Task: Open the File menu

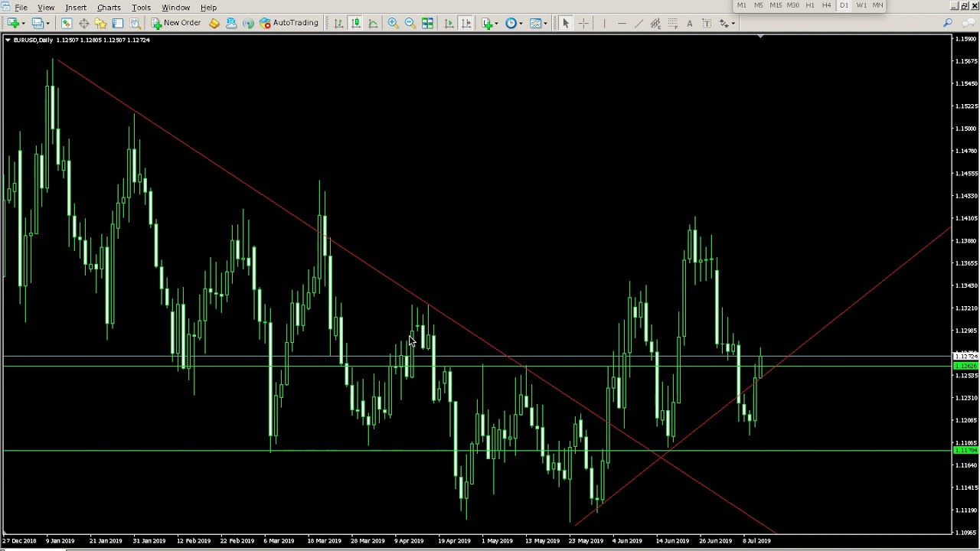Action: point(21,8)
